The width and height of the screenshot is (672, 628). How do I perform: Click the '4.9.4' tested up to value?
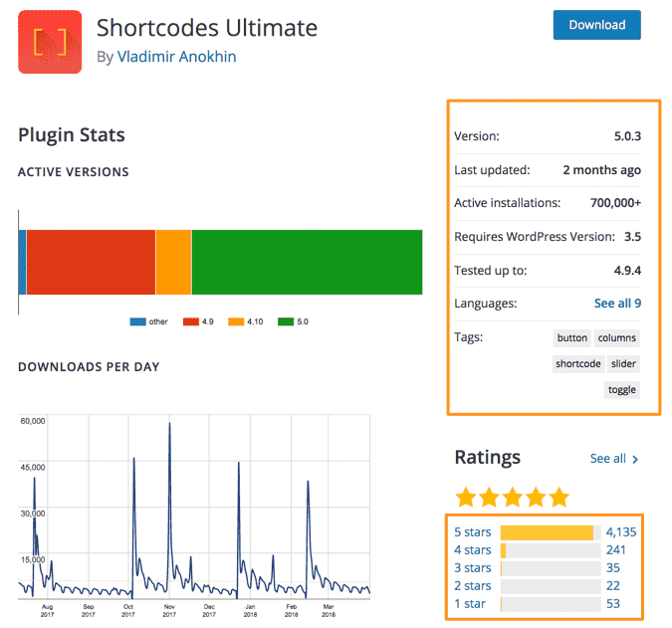click(x=627, y=271)
